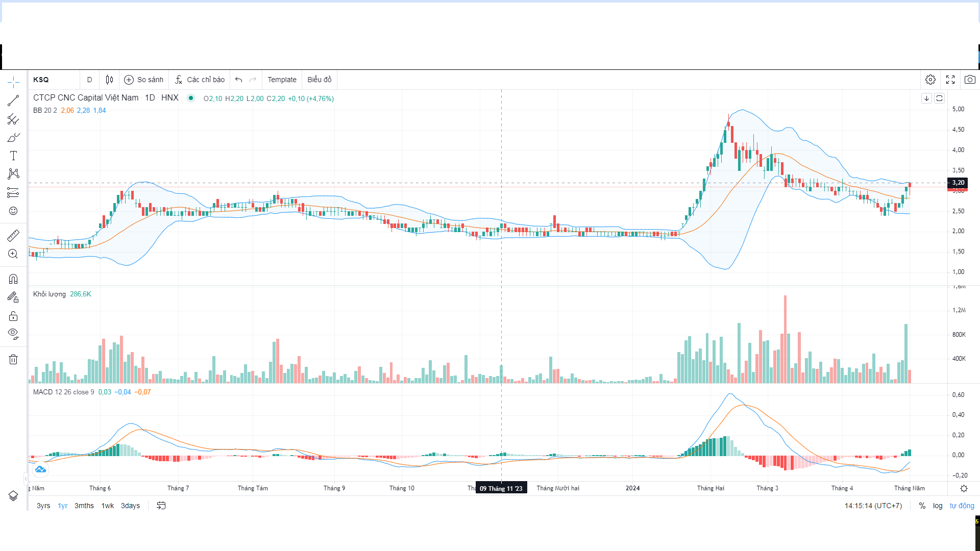The width and height of the screenshot is (980, 551).
Task: Redo the last chart action
Action: 253,80
